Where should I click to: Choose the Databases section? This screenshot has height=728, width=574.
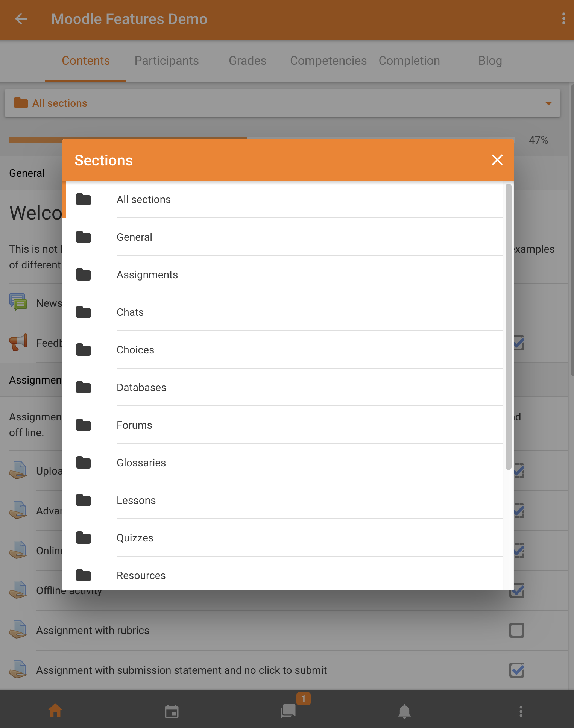click(x=282, y=387)
